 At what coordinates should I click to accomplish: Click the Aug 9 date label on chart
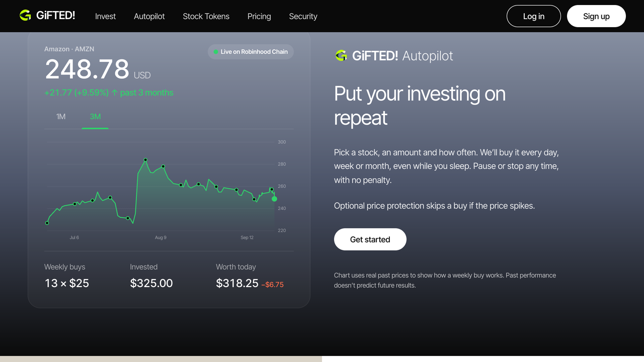(x=160, y=237)
